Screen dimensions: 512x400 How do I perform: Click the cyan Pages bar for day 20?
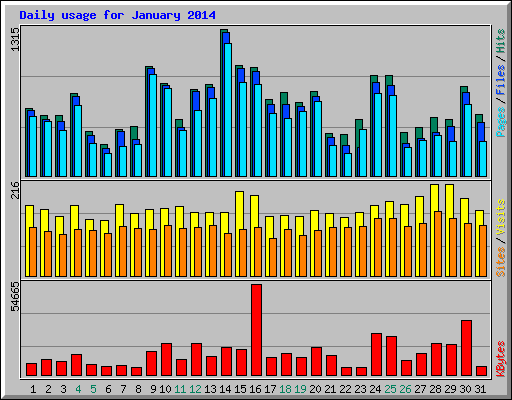pos(318,139)
